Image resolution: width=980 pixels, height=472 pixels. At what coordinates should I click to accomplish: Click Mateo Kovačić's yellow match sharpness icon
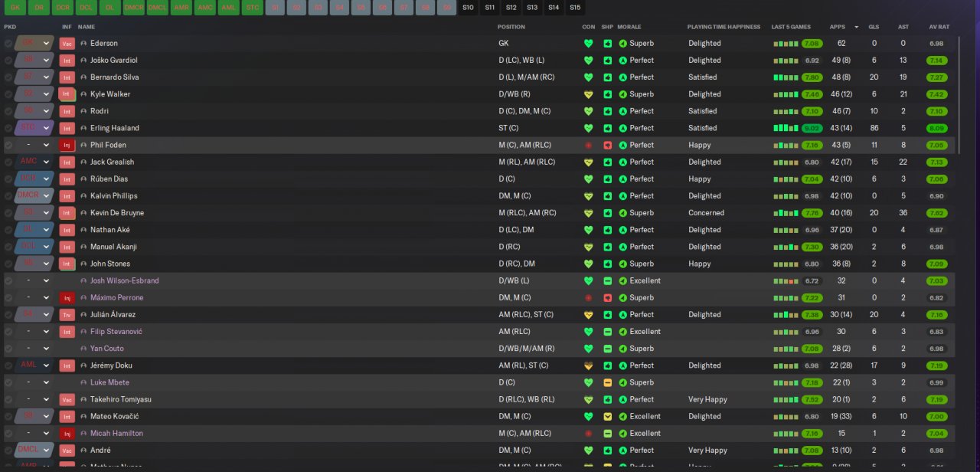(x=607, y=416)
